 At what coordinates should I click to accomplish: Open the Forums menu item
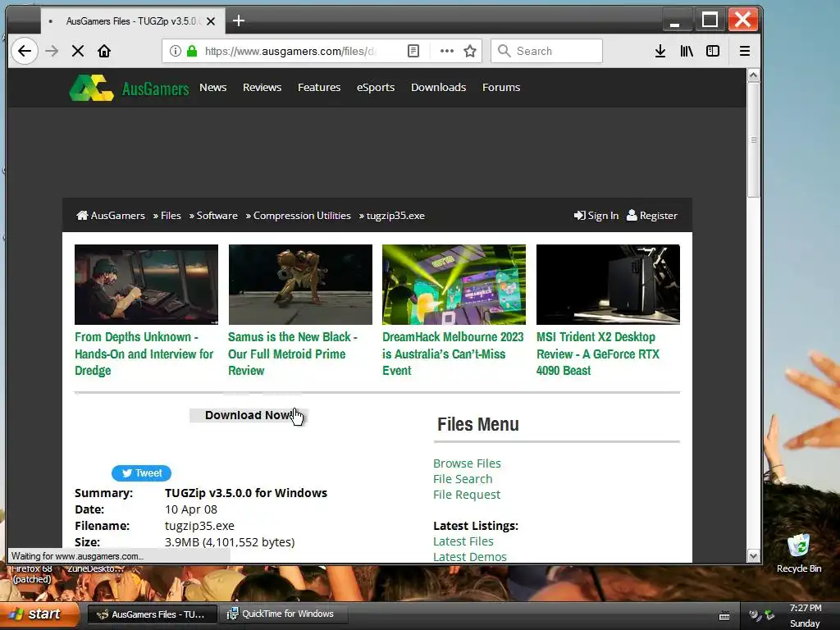point(501,87)
